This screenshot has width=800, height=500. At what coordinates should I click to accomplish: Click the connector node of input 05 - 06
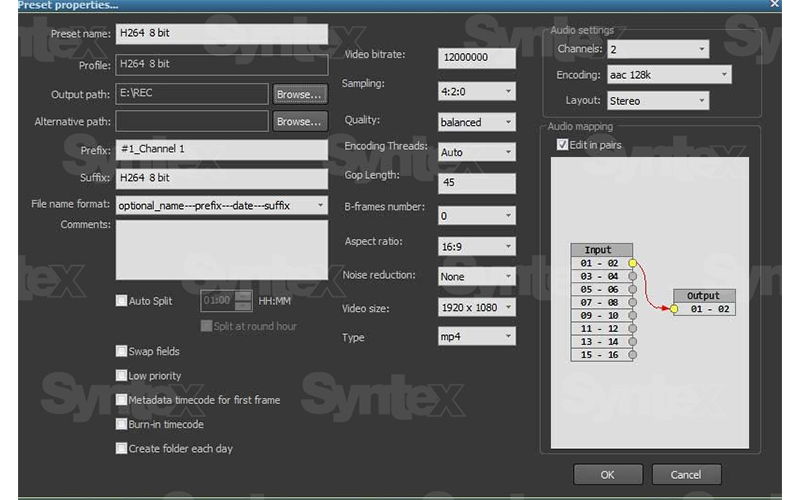(x=633, y=289)
